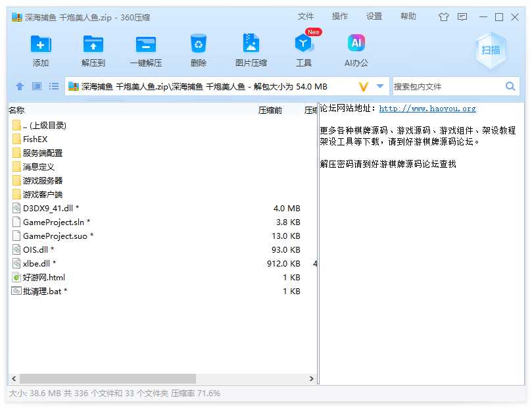Click the horizontal scrollbar right arrow
The width and height of the screenshot is (532, 408).
pos(312,378)
